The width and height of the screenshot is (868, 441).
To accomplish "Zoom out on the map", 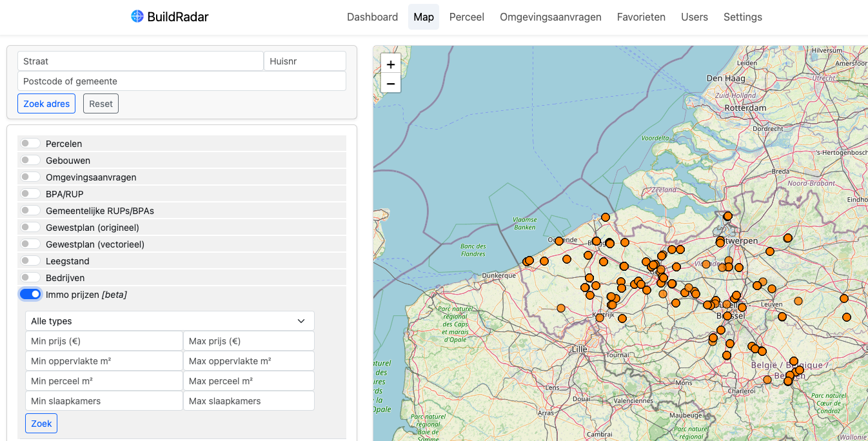I will coord(391,83).
